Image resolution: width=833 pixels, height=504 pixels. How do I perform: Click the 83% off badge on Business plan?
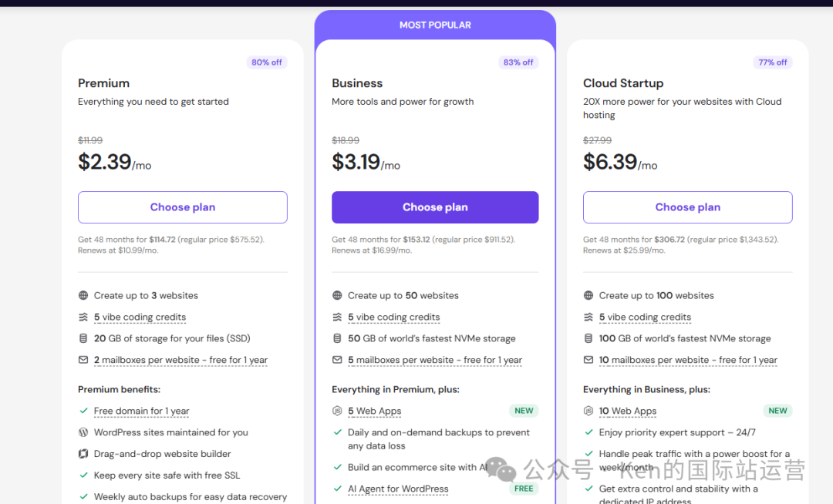[x=518, y=62]
